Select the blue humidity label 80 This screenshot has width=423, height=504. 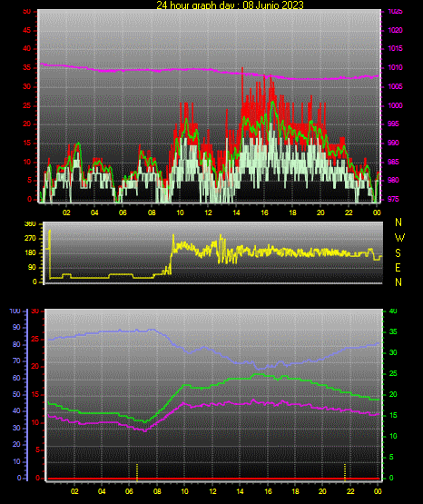[16, 344]
